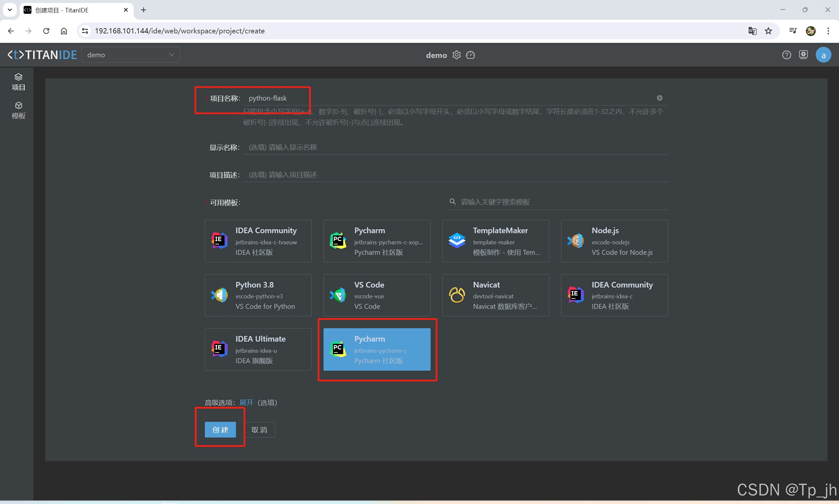Expand the browser tab search chevron

[x=10, y=10]
